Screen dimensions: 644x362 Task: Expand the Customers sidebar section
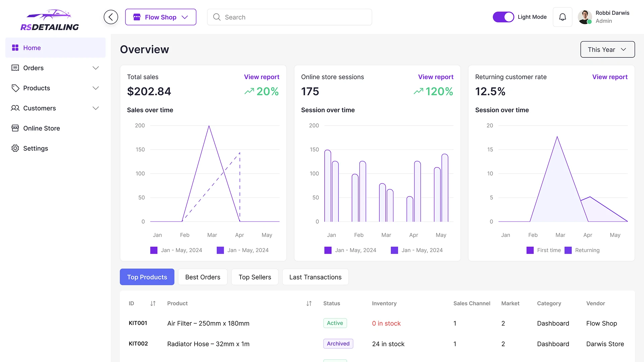pyautogui.click(x=96, y=108)
